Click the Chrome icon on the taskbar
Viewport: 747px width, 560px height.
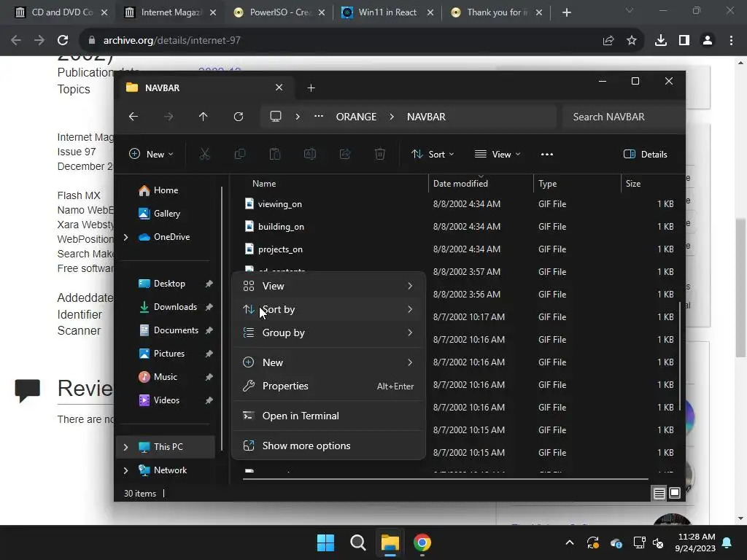click(x=422, y=542)
